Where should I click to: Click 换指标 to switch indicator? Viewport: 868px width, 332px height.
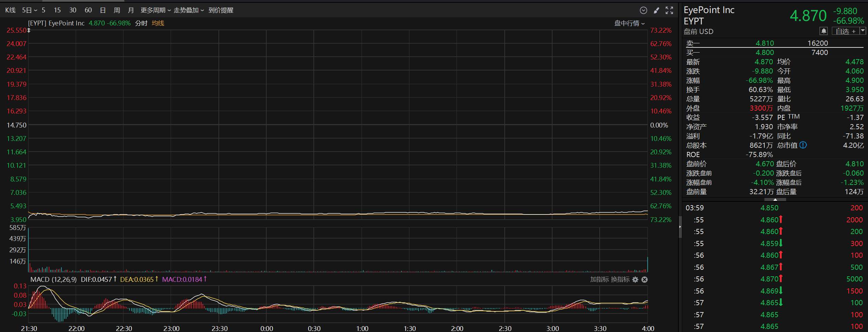click(x=620, y=280)
